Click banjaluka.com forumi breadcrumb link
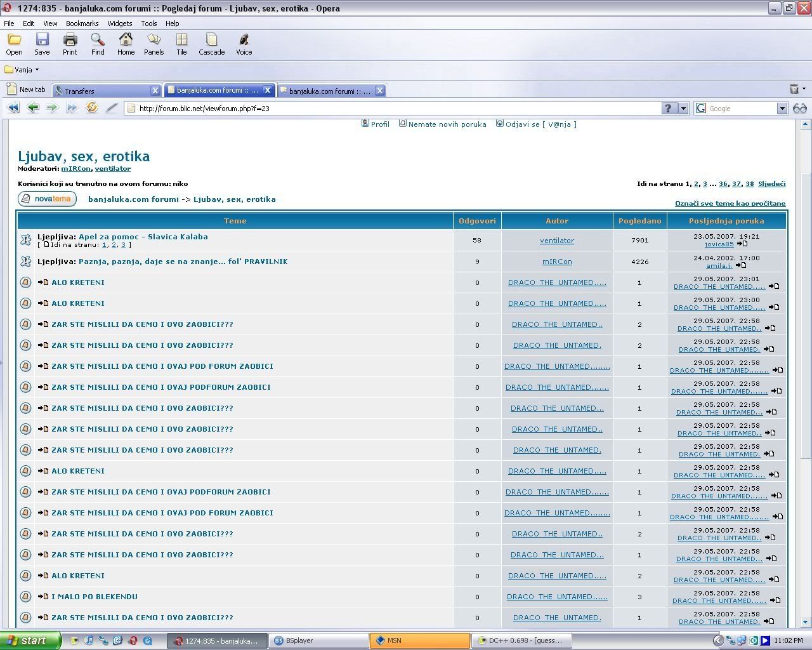 point(133,199)
